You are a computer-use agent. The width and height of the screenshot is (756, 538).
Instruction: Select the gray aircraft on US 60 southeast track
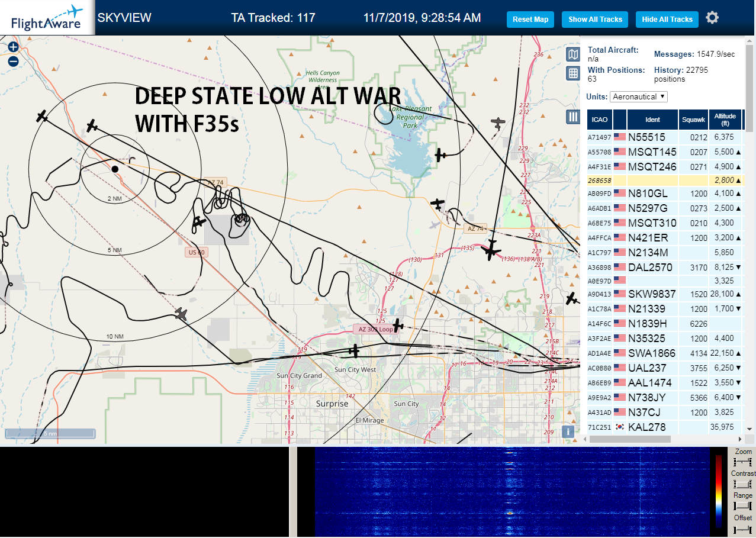pos(181,314)
